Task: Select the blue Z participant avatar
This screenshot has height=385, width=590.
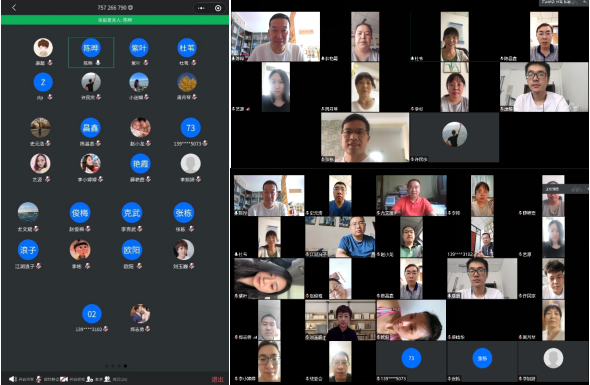Action: pyautogui.click(x=43, y=82)
